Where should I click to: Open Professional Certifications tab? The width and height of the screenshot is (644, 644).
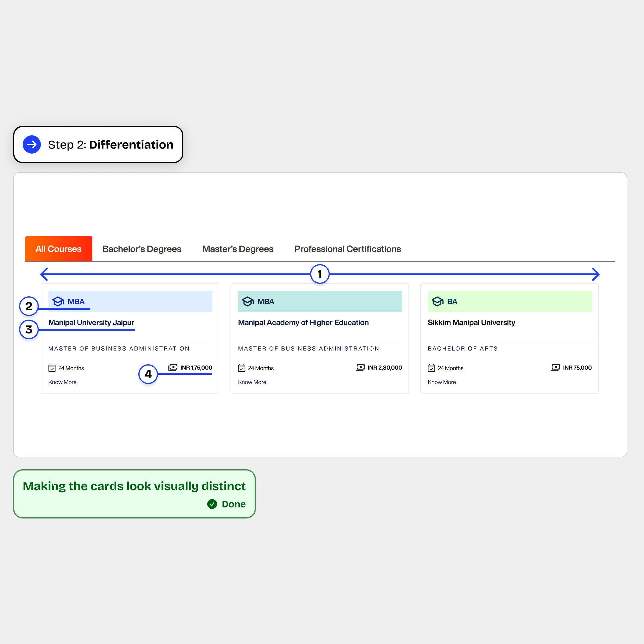347,249
